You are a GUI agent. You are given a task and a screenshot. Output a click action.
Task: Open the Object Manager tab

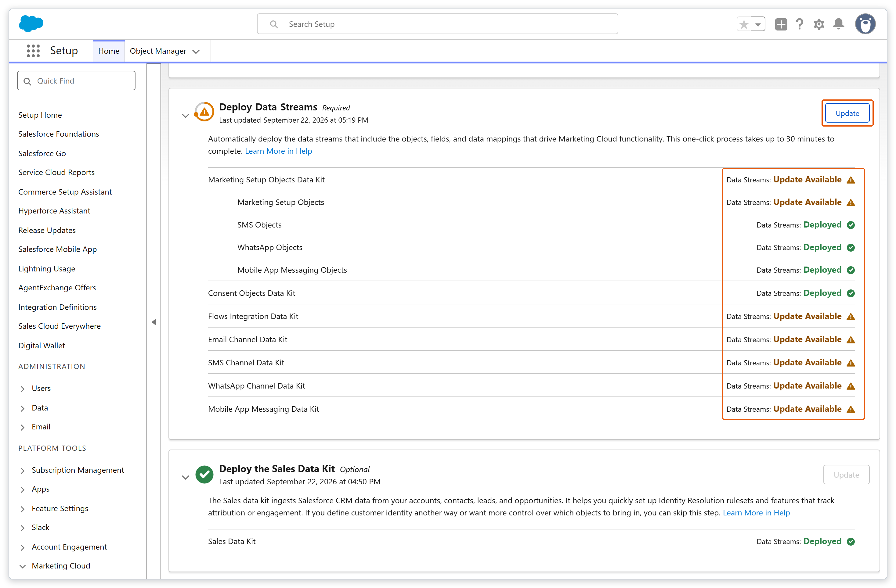[158, 51]
